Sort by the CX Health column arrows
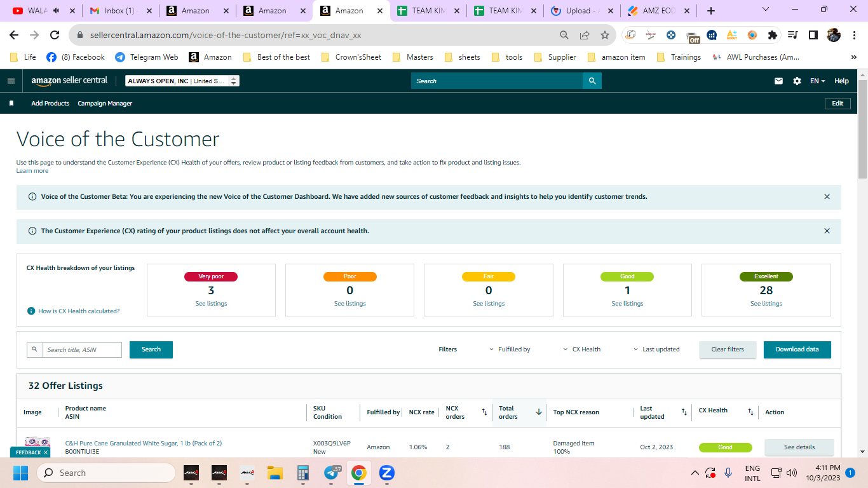 tap(750, 412)
